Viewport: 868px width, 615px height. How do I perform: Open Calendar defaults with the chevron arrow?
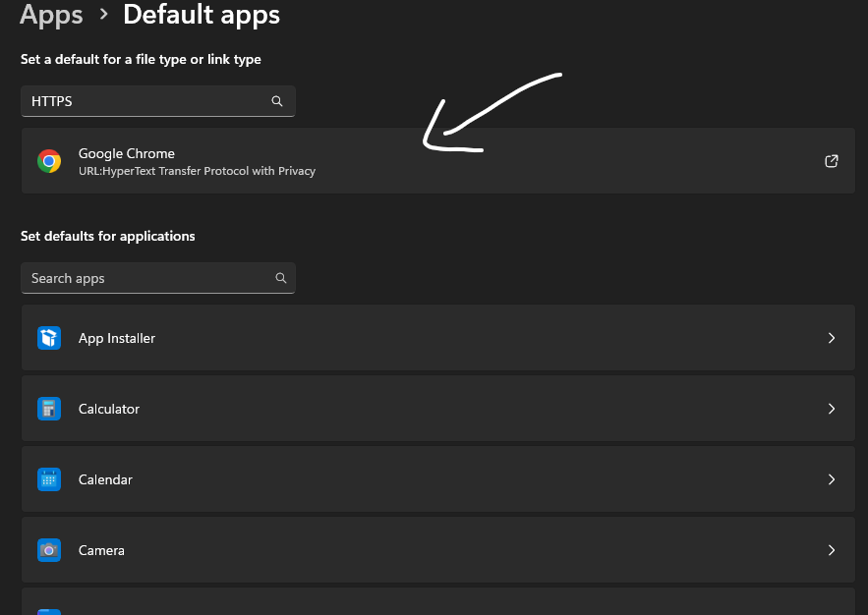tap(831, 479)
